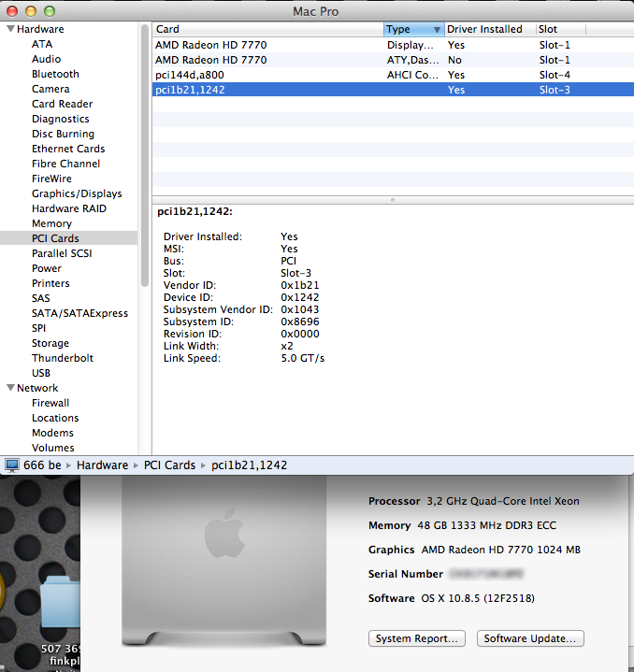Sort by Driver Installed column header
This screenshot has width=634, height=672.
tap(490, 29)
